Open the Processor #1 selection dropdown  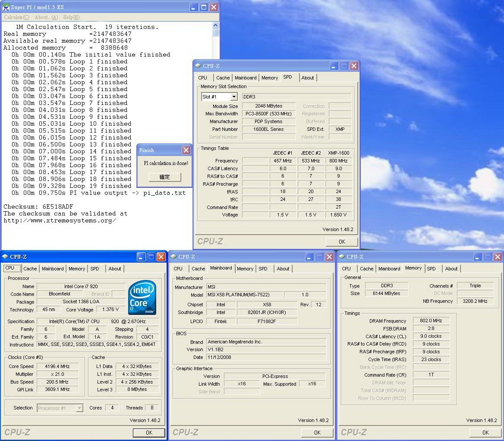tap(79, 408)
